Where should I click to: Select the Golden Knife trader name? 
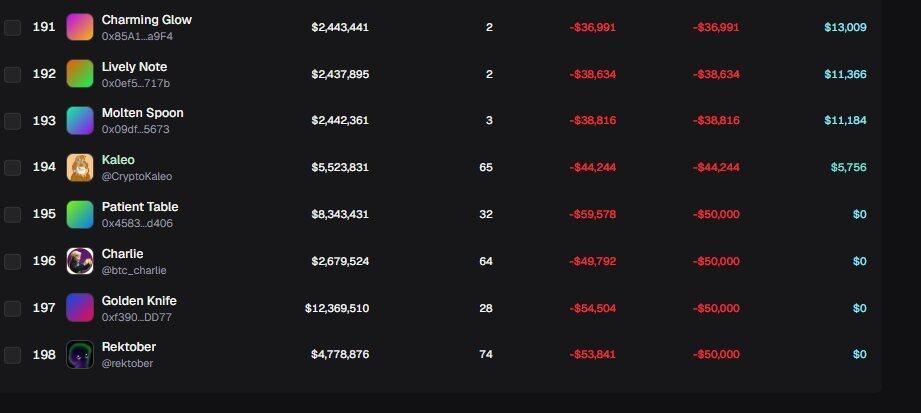pos(139,300)
